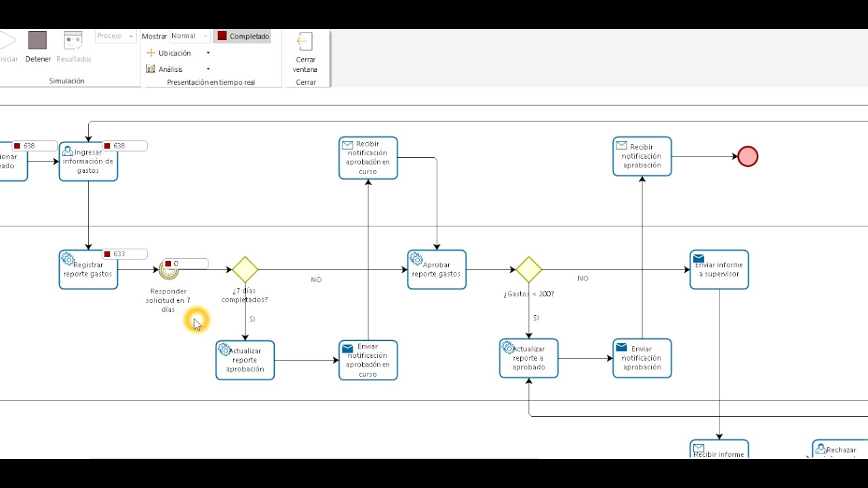The image size is (868, 488).
Task: Click the Resultados icon
Action: pyautogui.click(x=73, y=41)
